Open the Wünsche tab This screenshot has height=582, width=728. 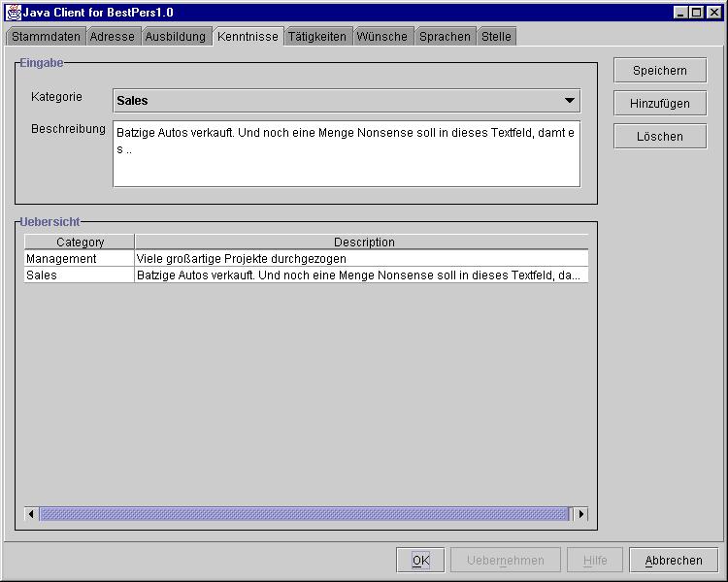[382, 37]
